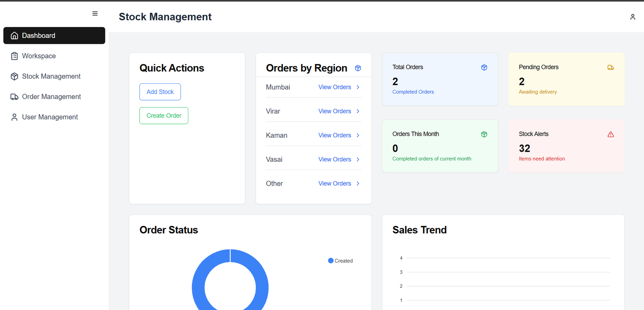The image size is (644, 310).
Task: Click the Create Order button
Action: tap(164, 116)
